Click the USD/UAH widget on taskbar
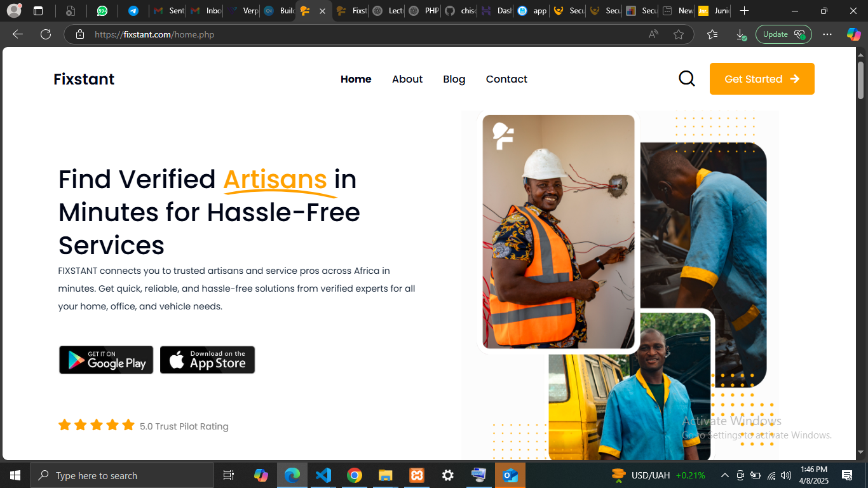Image resolution: width=868 pixels, height=488 pixels. coord(658,475)
